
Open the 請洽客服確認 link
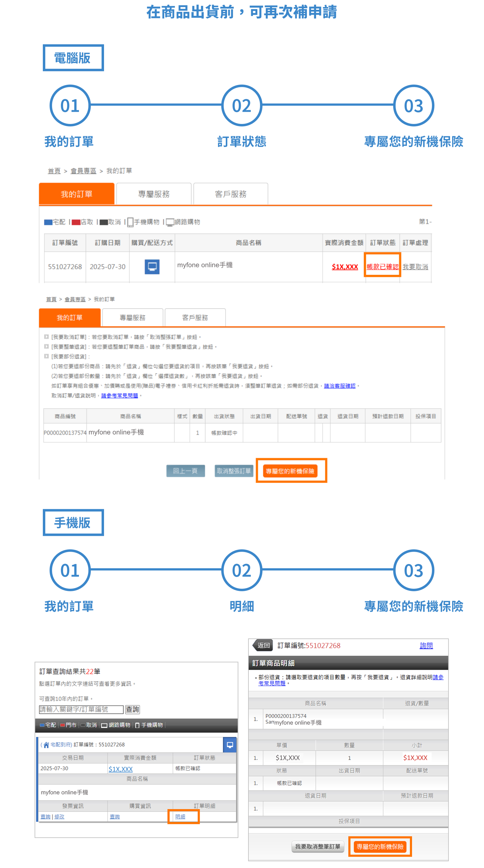340,386
